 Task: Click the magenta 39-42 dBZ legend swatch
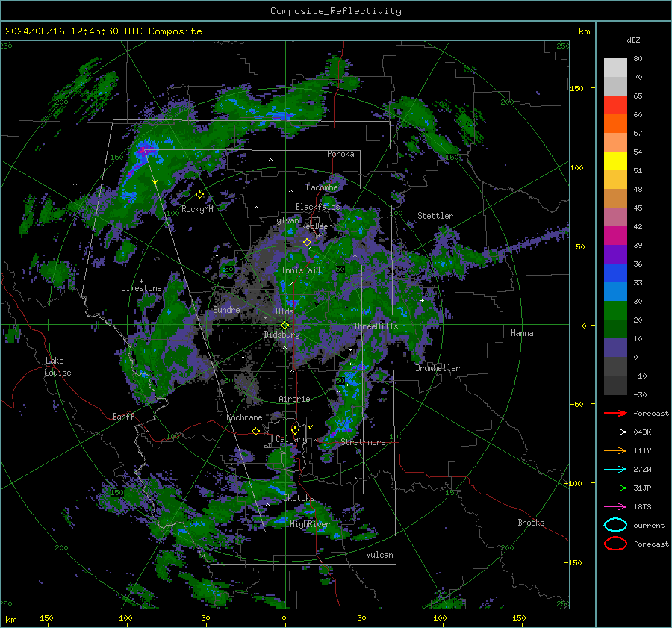[x=615, y=235]
